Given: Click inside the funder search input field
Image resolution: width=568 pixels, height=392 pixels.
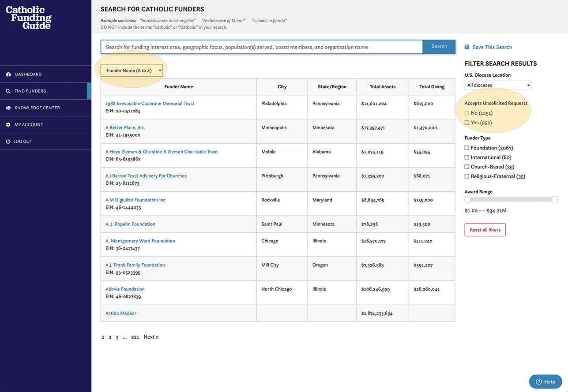Looking at the screenshot, I should 260,47.
